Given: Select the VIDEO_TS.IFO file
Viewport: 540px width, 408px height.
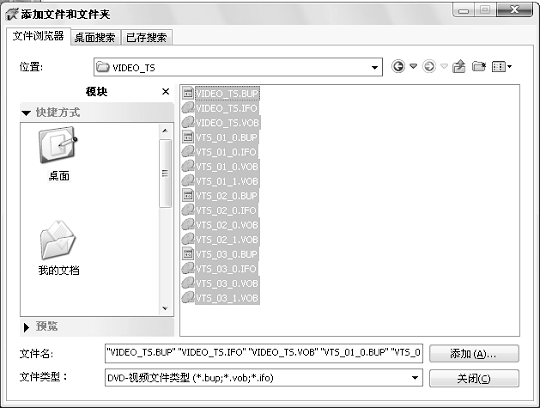Looking at the screenshot, I should tap(226, 108).
